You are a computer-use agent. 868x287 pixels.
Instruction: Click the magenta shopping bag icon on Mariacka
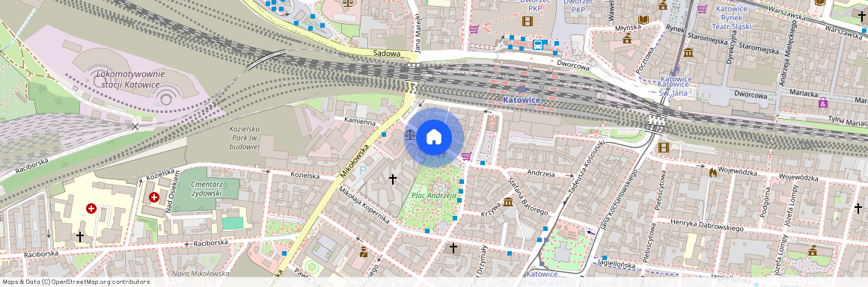tap(823, 102)
